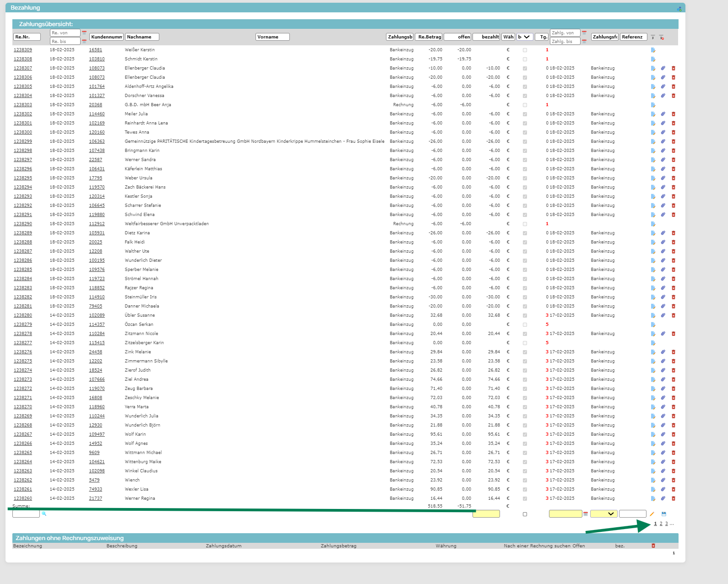Click paperclip attachment icon for invoice 1238306
The height and width of the screenshot is (584, 728).
coord(663,77)
